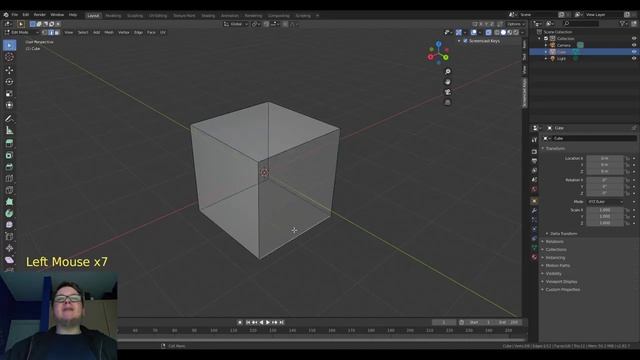Select the Select Box tool
The image size is (640, 360).
(x=9, y=45)
